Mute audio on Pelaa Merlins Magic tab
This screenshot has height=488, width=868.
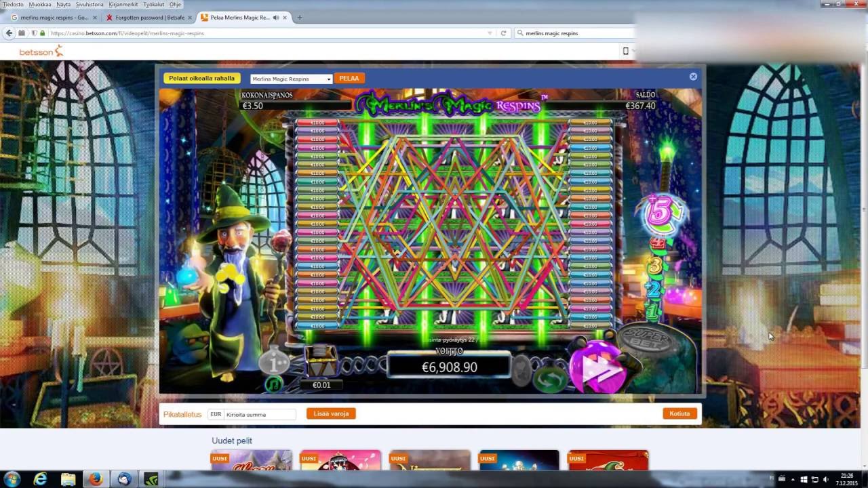(x=276, y=18)
